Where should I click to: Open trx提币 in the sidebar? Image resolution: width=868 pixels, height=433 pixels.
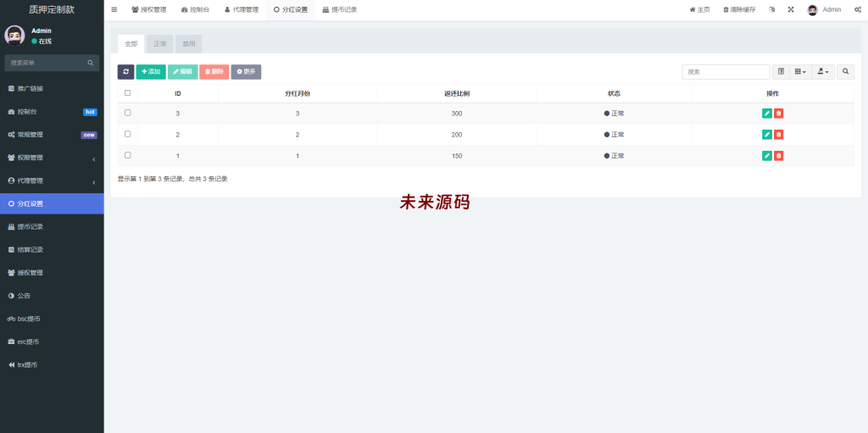click(52, 365)
